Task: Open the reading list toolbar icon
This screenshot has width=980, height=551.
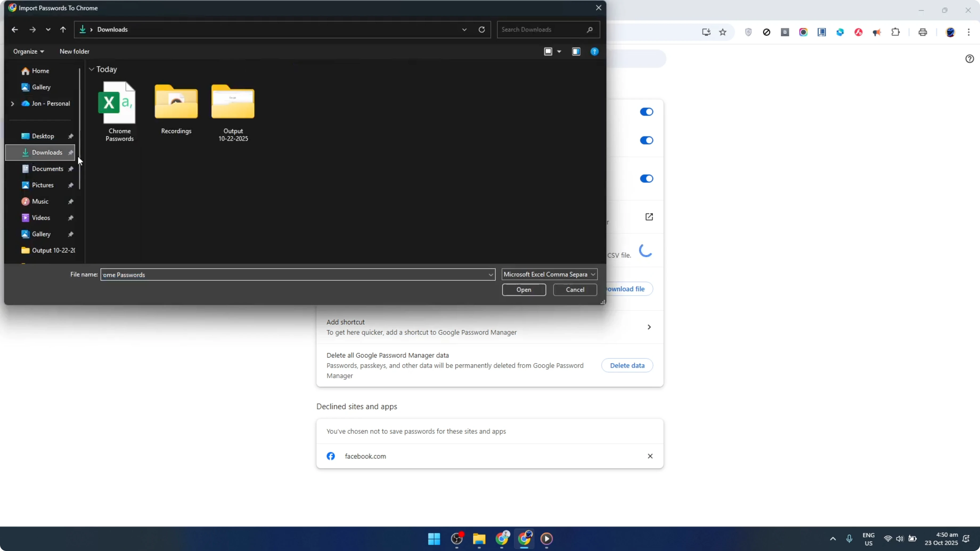Action: pyautogui.click(x=822, y=32)
